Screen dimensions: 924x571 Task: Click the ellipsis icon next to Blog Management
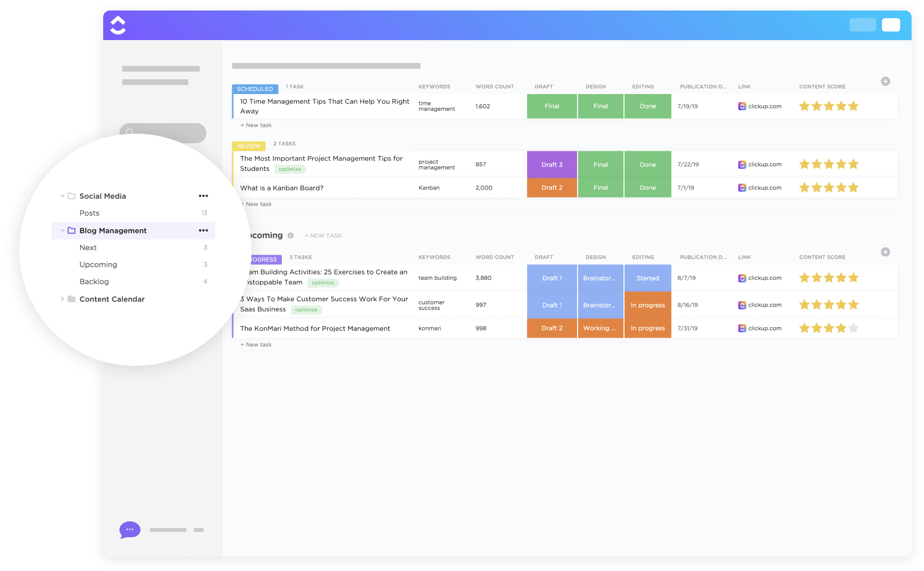pyautogui.click(x=204, y=230)
